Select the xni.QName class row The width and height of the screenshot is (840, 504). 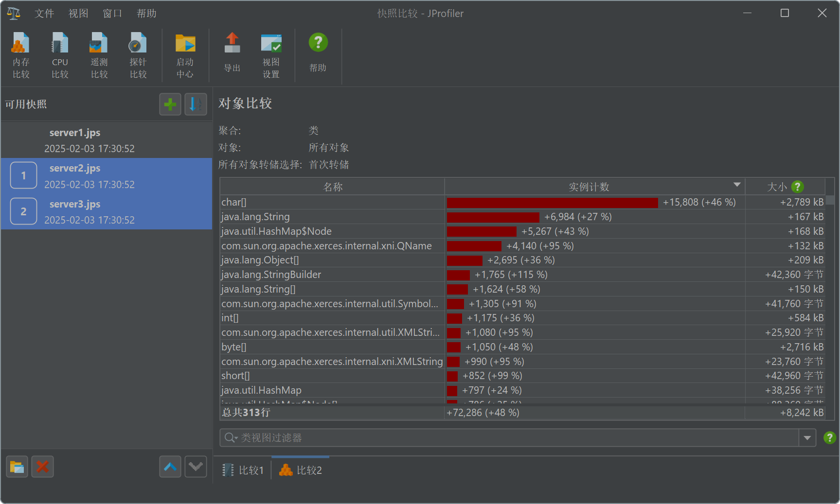coord(523,246)
